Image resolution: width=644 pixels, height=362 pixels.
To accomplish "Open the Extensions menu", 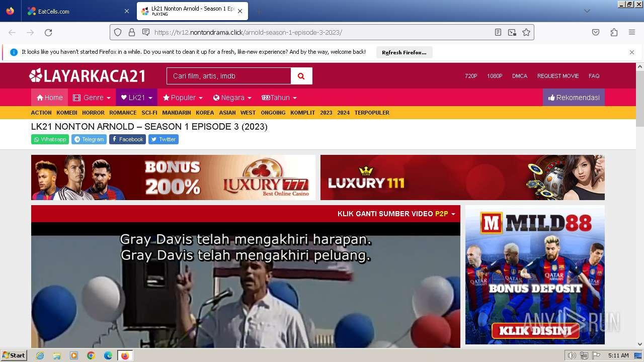I will click(x=614, y=32).
